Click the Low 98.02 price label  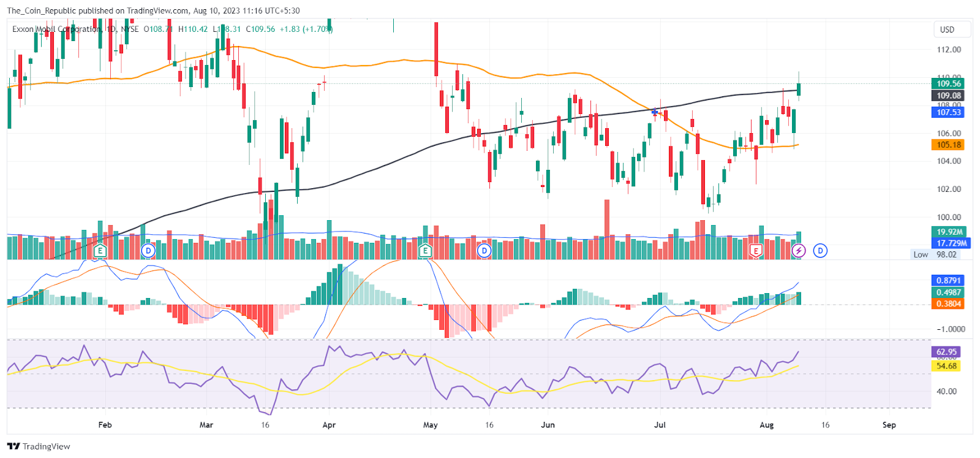tap(935, 254)
